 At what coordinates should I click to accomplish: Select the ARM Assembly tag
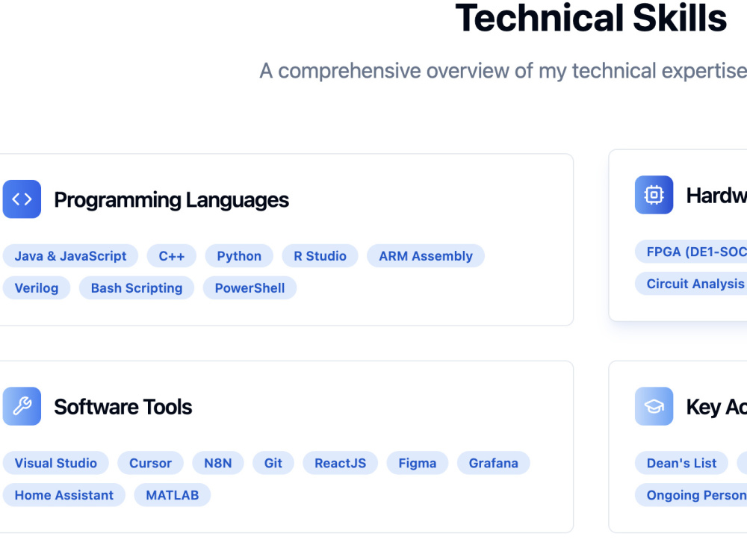point(426,255)
